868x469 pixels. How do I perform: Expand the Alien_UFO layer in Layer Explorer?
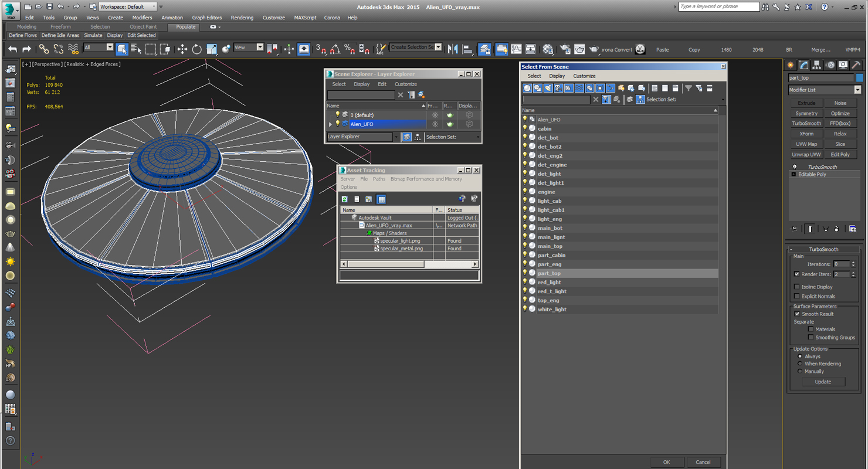click(330, 124)
